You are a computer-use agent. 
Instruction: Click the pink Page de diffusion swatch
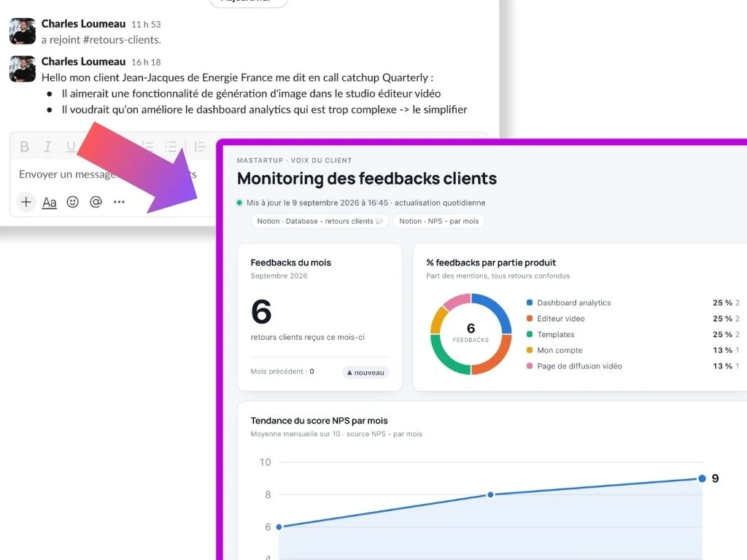coord(530,366)
